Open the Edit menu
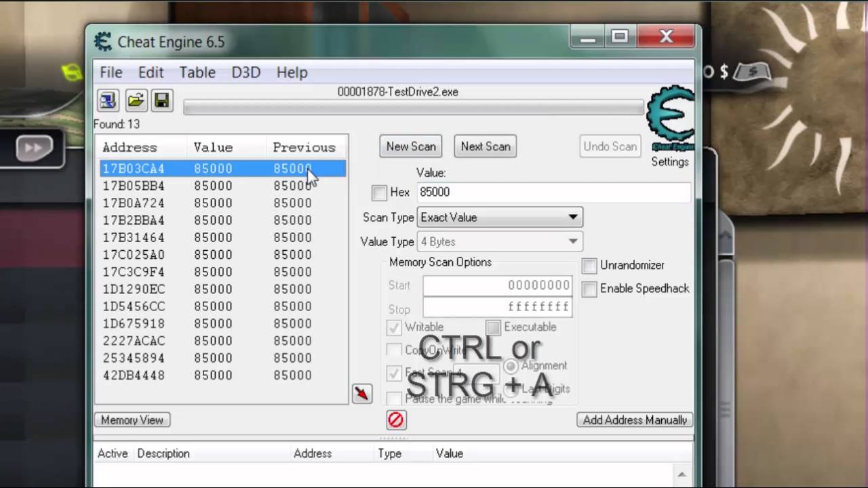The image size is (868, 488). [151, 73]
